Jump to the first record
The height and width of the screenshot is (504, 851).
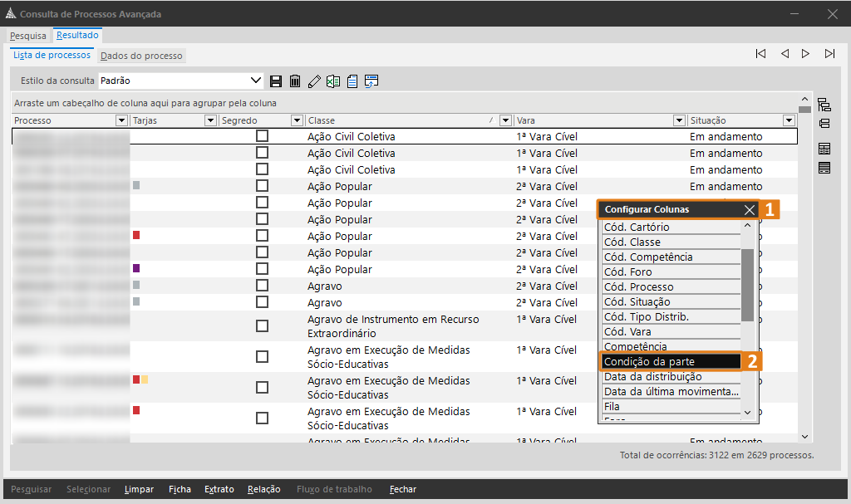761,54
